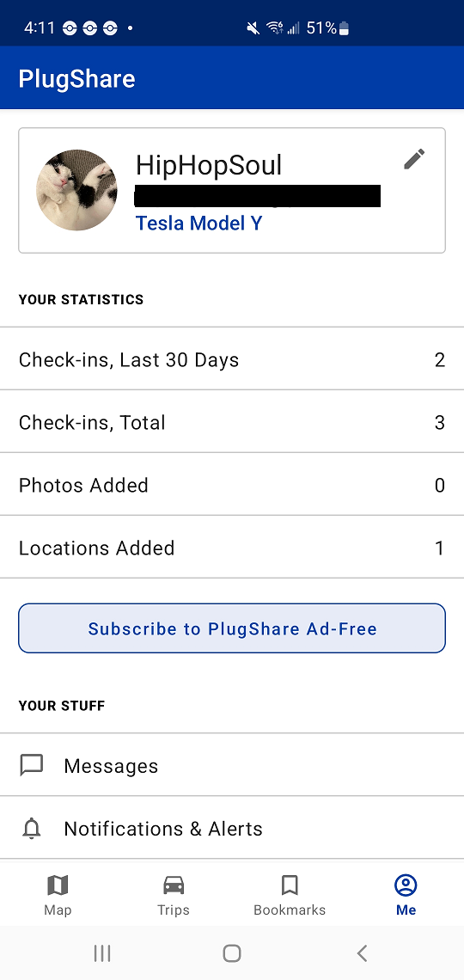Select Check-ins, Last 30 Days row
This screenshot has height=980, width=464.
[x=232, y=358]
